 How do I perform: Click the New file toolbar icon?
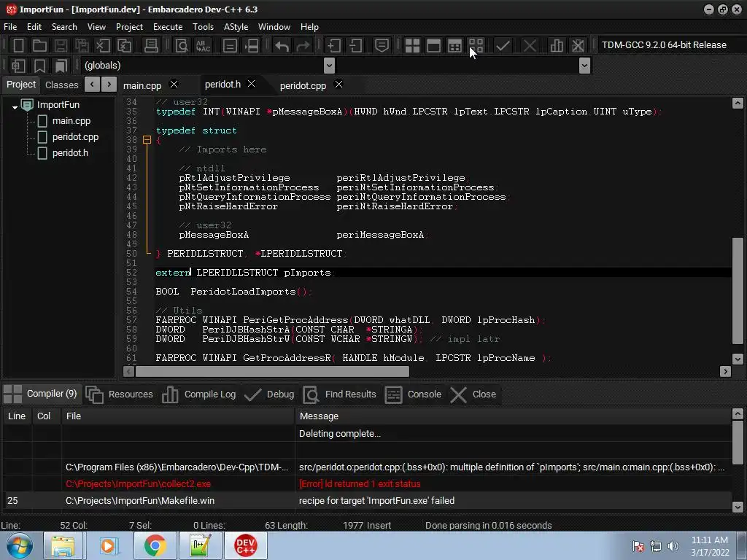(18, 45)
